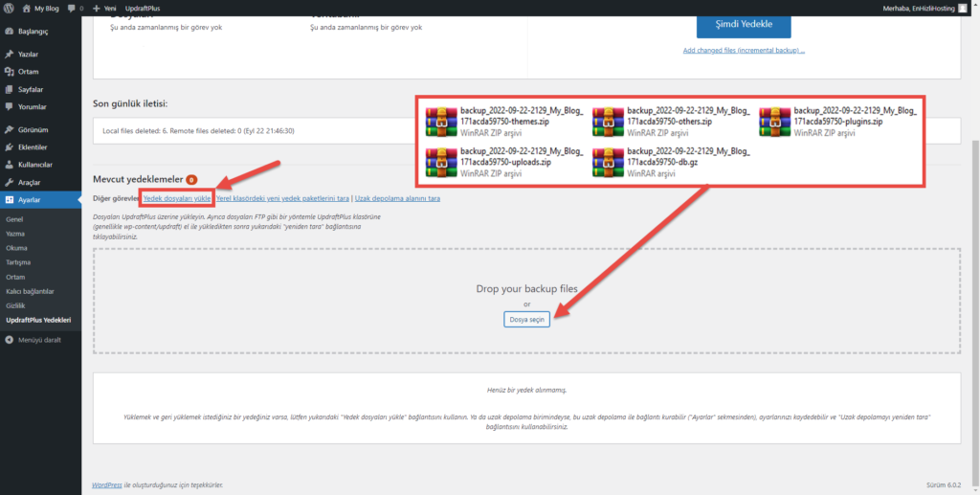
Task: Open the comments bubble icon in admin bar
Action: click(x=71, y=9)
